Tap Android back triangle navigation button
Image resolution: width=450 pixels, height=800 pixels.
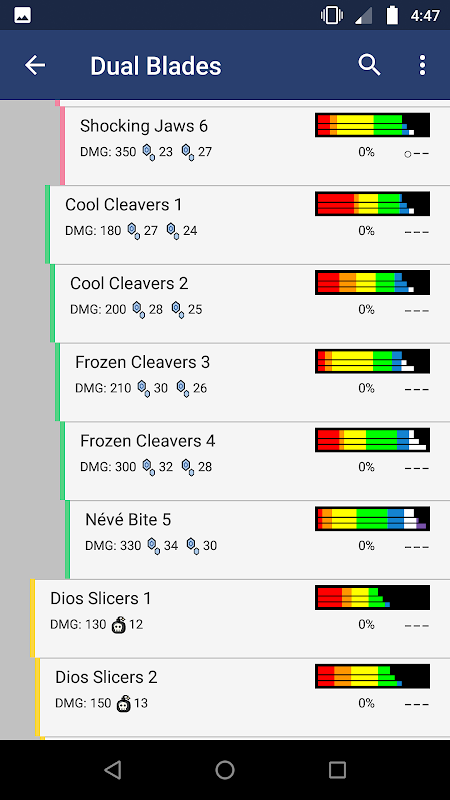[113, 770]
